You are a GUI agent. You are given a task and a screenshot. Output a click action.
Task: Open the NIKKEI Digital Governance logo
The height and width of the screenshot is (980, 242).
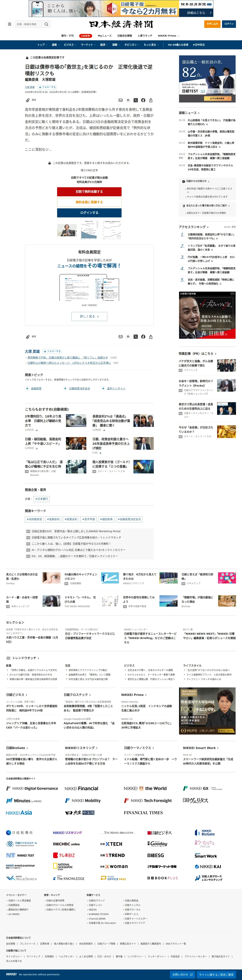pos(32,789)
